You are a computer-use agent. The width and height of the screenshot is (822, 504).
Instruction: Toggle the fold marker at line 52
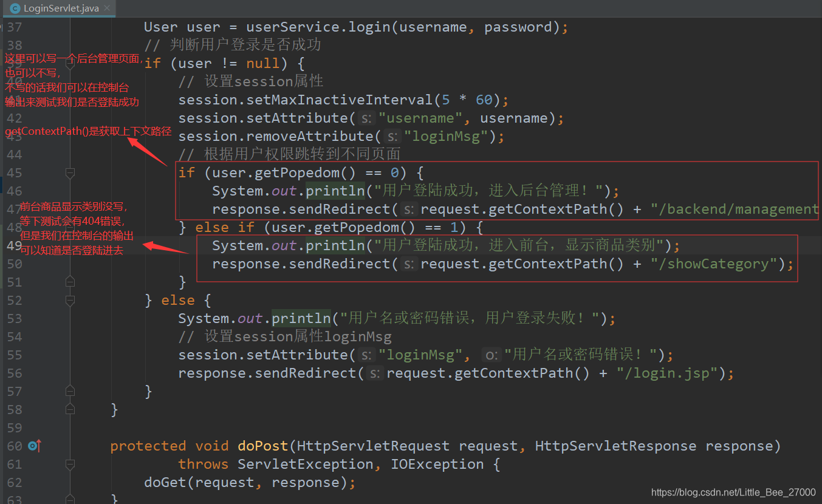[x=70, y=300]
